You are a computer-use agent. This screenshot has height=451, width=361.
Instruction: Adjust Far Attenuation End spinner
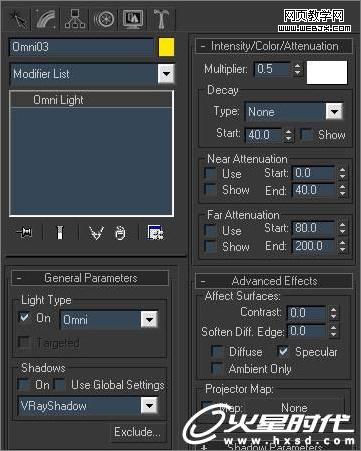[x=342, y=246]
